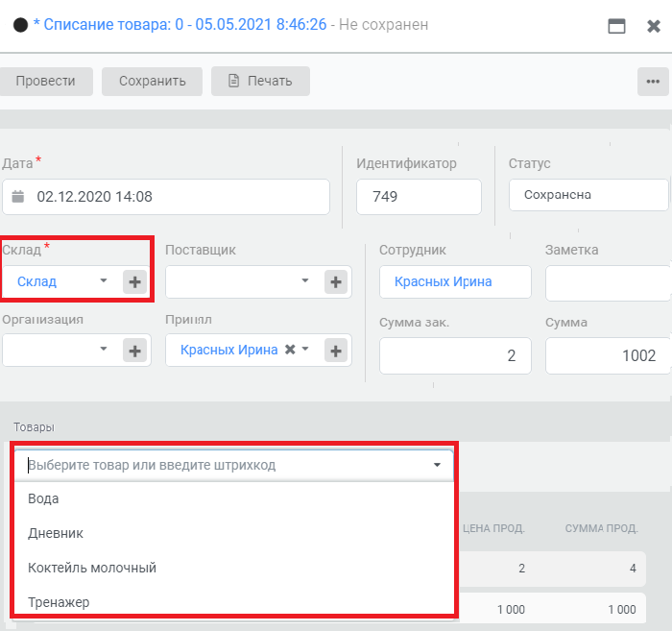Click the maximize window icon in the header
The width and height of the screenshot is (672, 631).
(616, 26)
